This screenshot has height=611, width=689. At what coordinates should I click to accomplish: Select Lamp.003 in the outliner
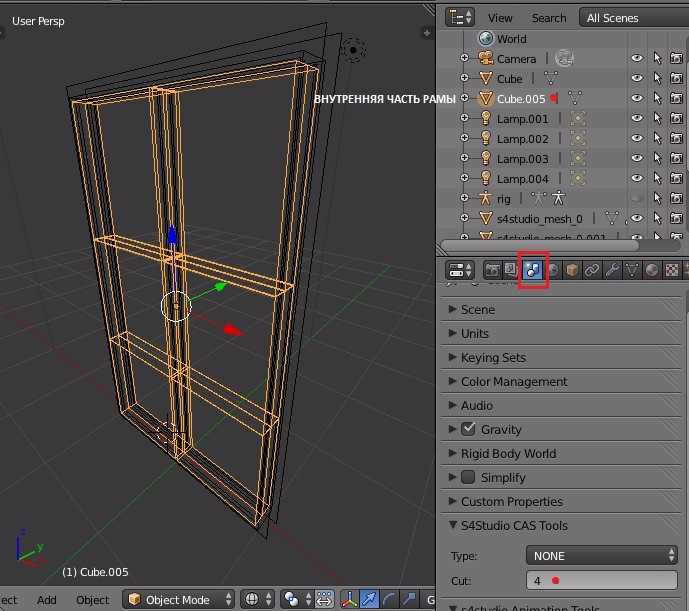pos(522,159)
